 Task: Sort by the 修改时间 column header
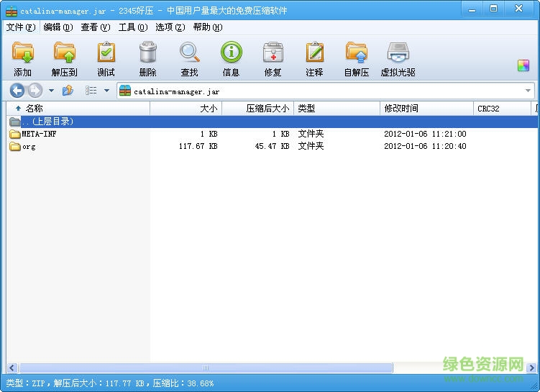426,109
